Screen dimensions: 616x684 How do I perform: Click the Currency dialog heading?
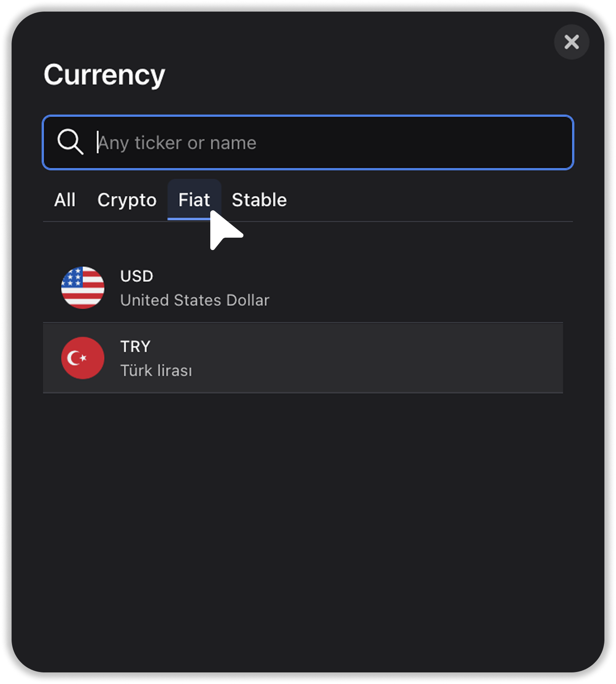[x=104, y=75]
